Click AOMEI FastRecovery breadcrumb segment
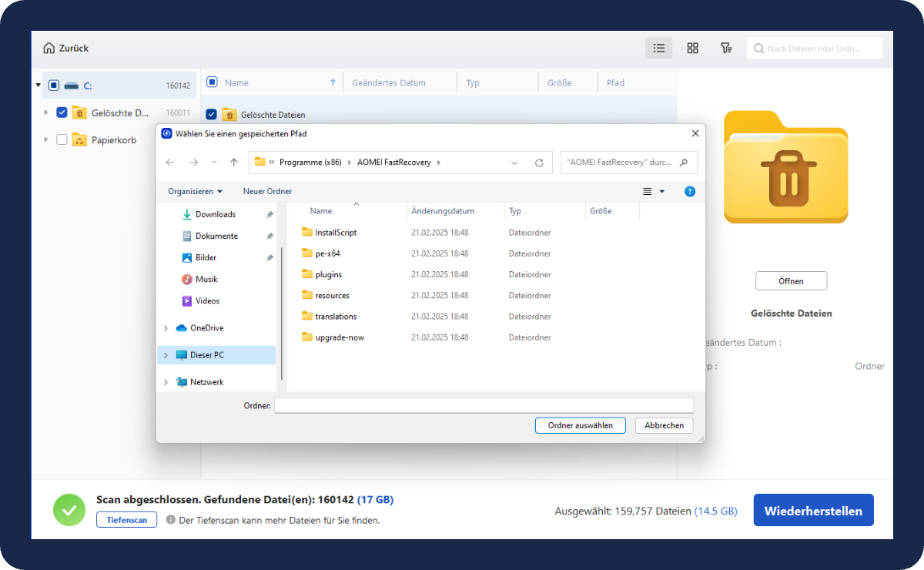This screenshot has width=924, height=570. coord(395,163)
